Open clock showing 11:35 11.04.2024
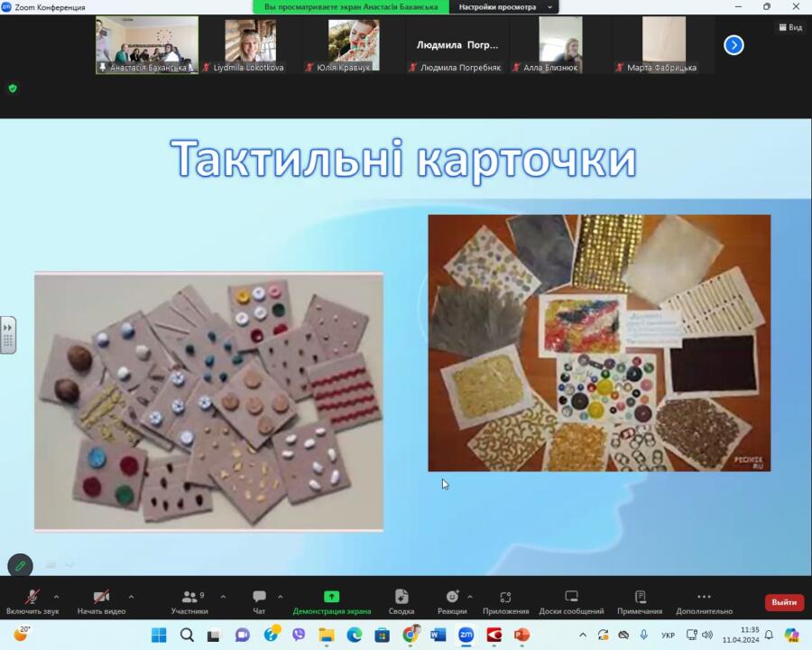812x650 pixels. (x=741, y=635)
